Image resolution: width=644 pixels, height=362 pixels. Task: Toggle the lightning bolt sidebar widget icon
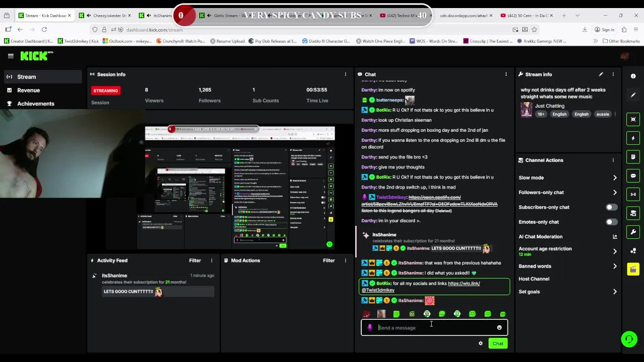point(633,138)
